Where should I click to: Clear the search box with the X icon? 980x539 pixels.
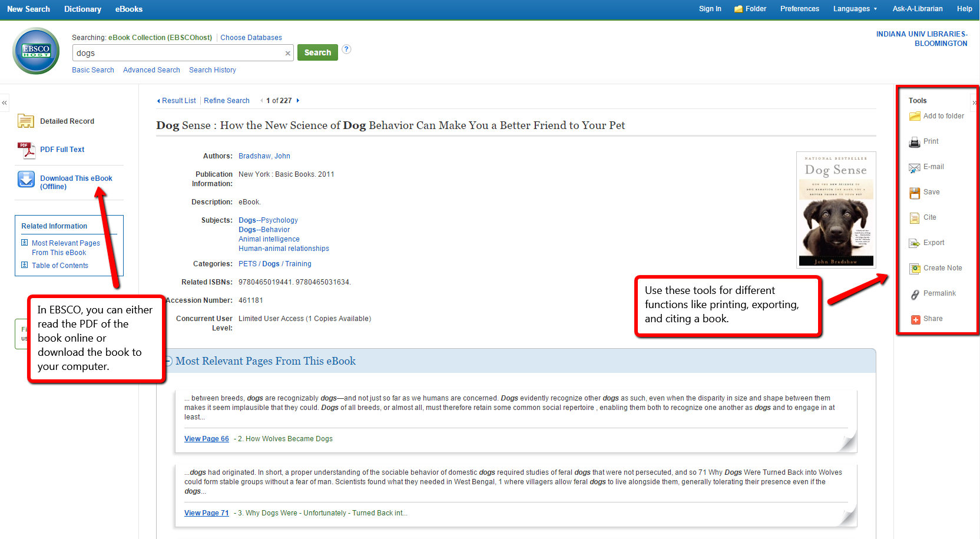(x=288, y=54)
